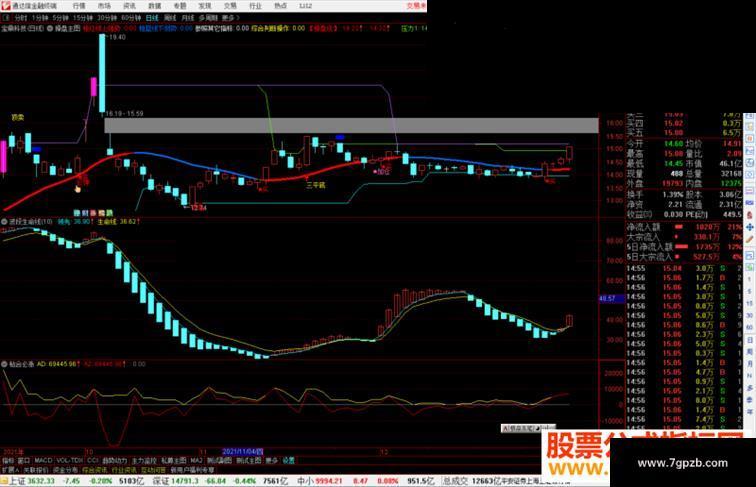Select the pencil drawing tool in sidebar

[750, 239]
